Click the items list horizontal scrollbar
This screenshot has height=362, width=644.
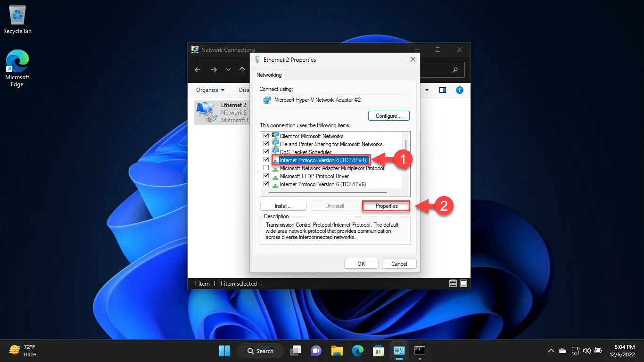tap(328, 192)
